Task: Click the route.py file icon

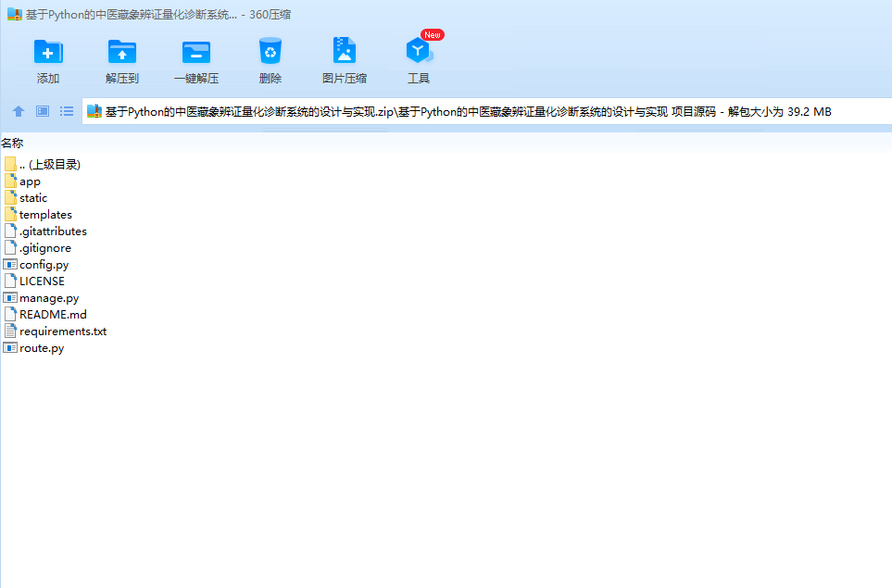Action: coord(10,347)
